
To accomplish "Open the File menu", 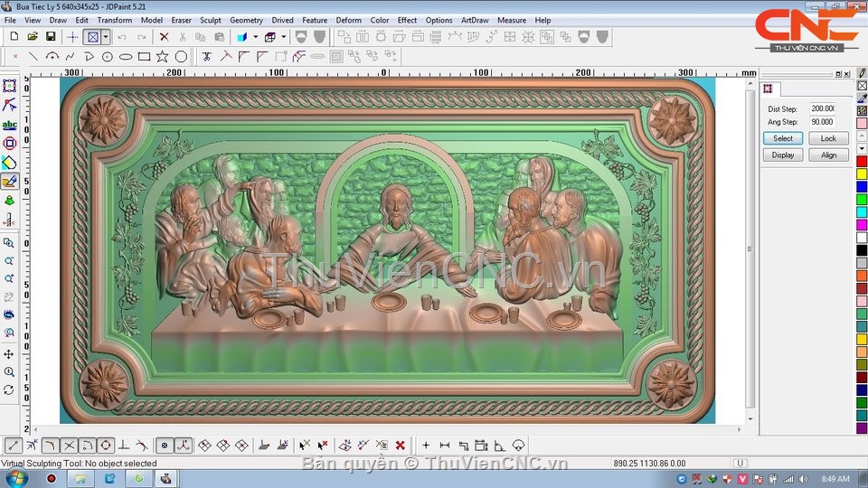I will click(10, 20).
